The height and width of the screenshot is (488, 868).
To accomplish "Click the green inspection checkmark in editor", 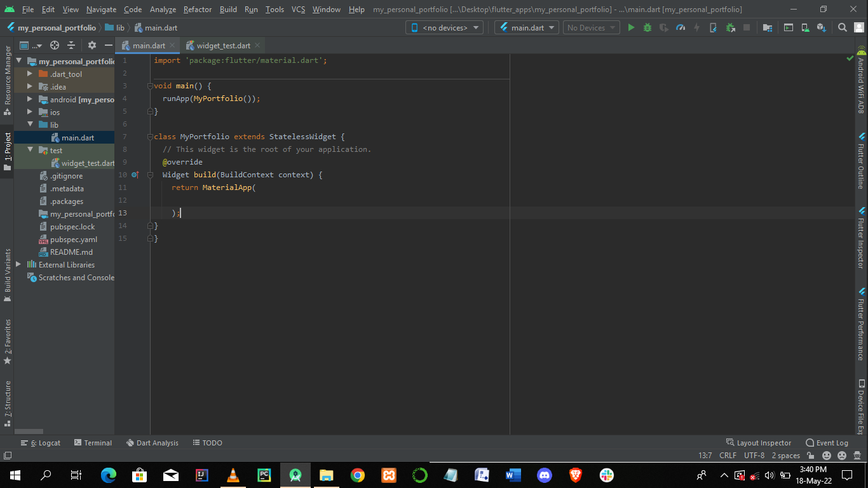I will [x=850, y=58].
